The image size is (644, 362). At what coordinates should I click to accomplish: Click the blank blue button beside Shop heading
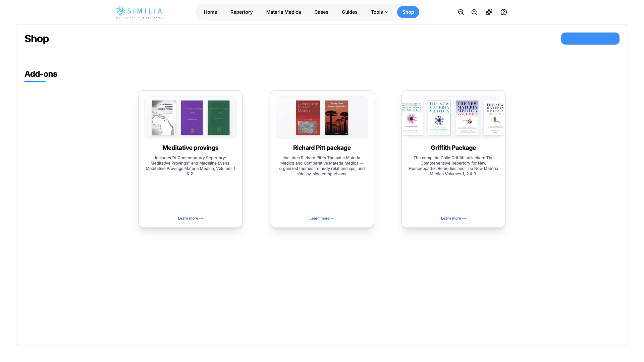pyautogui.click(x=590, y=39)
